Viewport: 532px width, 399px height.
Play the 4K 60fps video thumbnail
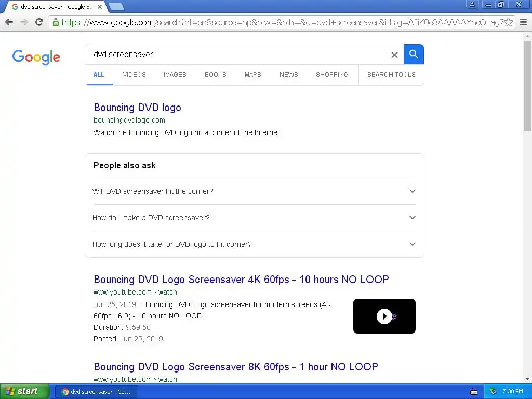point(384,316)
